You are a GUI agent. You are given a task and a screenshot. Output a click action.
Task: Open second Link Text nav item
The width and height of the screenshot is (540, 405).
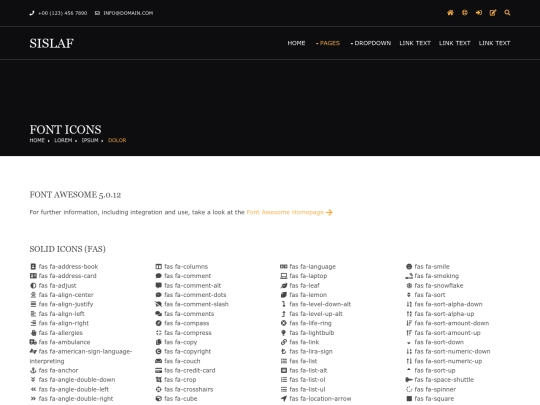(x=455, y=43)
